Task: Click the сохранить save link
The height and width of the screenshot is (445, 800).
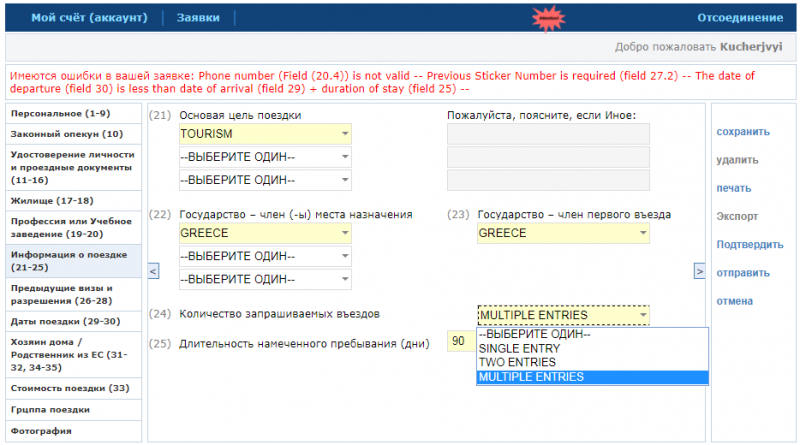Action: click(743, 131)
